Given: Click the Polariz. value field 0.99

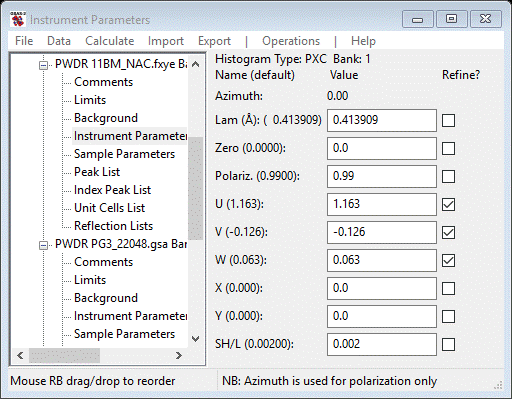Looking at the screenshot, I should [382, 176].
